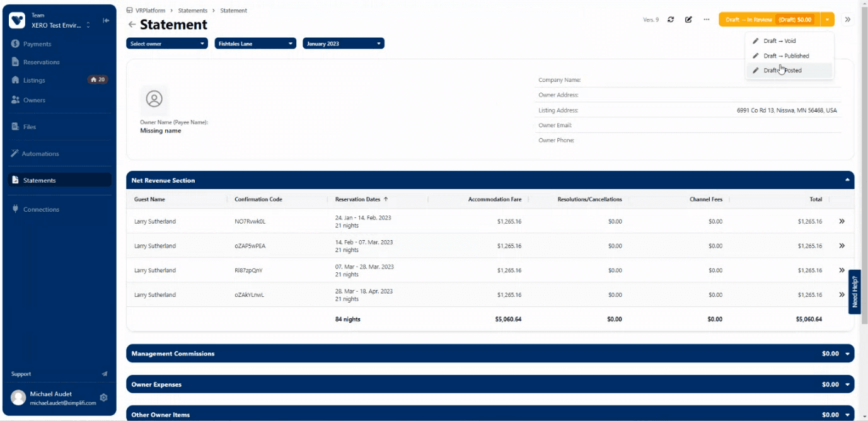Open the Automations magic wand icon
This screenshot has height=421, width=868.
[x=14, y=153]
